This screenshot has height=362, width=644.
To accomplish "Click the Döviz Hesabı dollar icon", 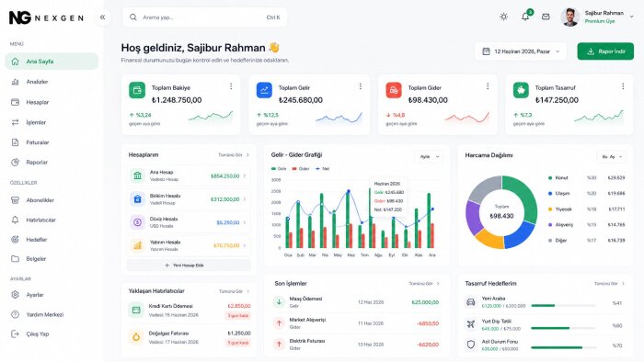I will (138, 222).
